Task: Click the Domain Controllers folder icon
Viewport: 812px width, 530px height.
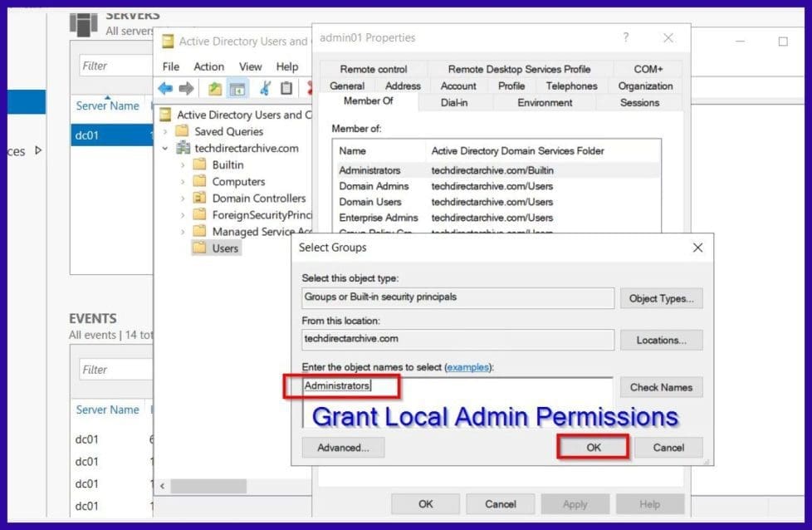Action: 199,198
